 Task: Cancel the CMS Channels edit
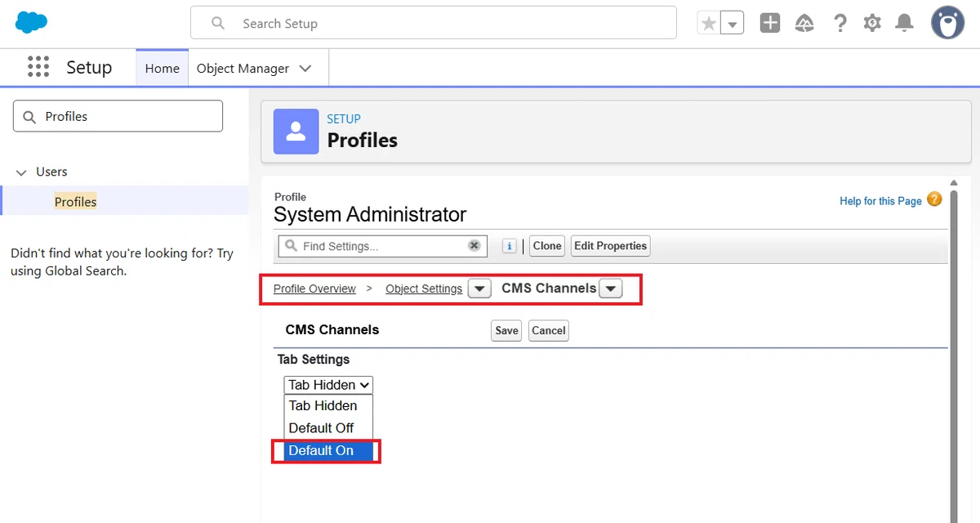(x=548, y=330)
